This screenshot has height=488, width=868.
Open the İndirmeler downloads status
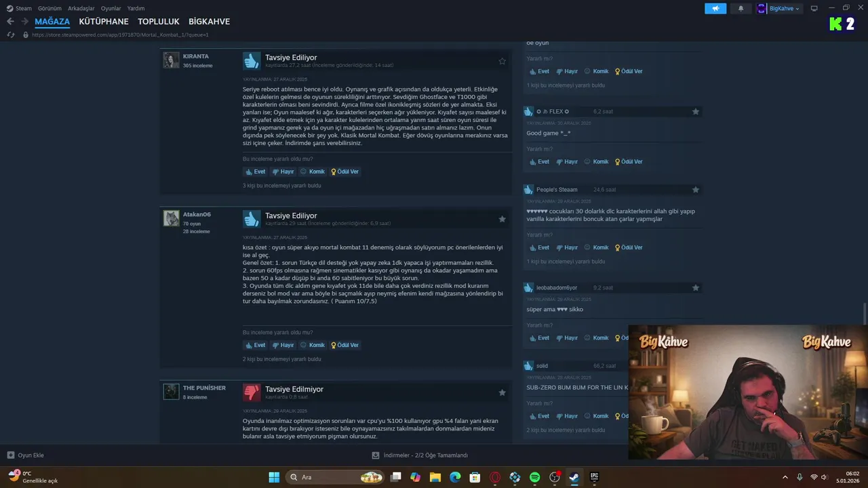[x=420, y=455]
